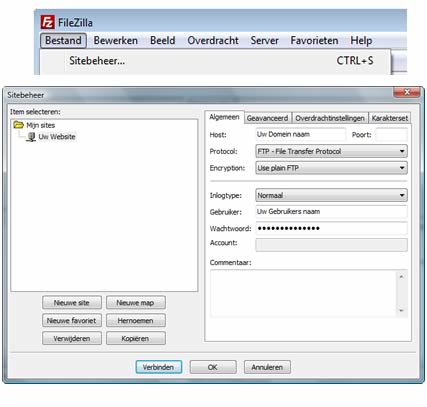This screenshot has height=407, width=427.
Task: Choose Sitebeheer... menu entry
Action: 215,61
